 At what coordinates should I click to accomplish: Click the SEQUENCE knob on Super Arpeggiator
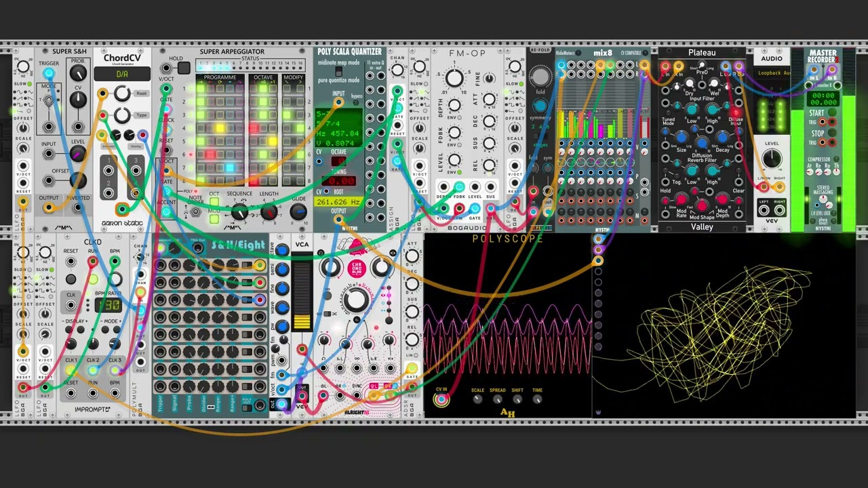[239, 212]
